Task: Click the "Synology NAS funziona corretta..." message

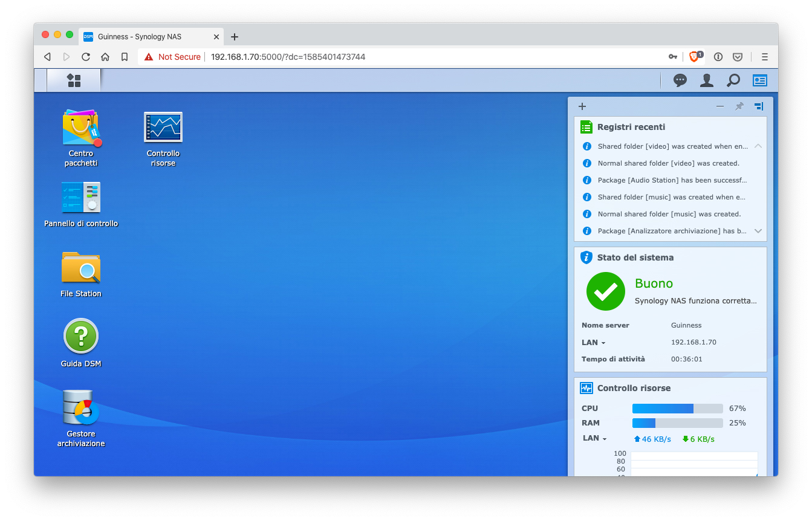Action: click(x=696, y=300)
